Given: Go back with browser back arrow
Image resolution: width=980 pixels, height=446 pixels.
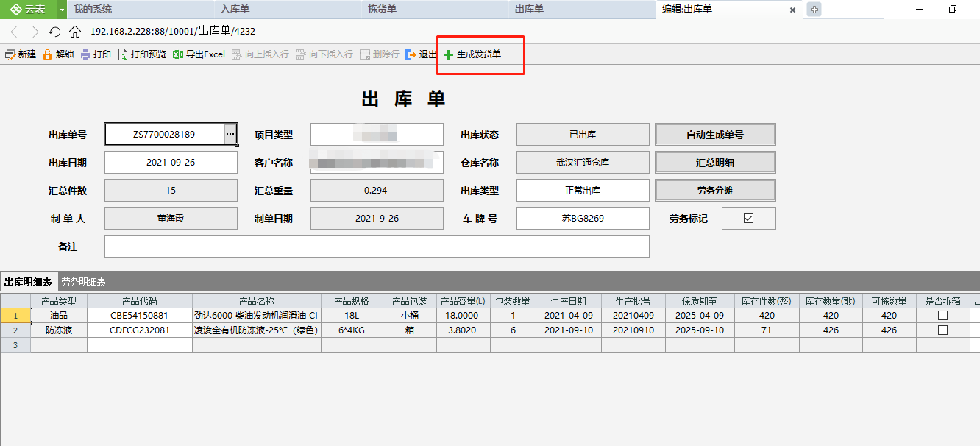Looking at the screenshot, I should pos(14,32).
